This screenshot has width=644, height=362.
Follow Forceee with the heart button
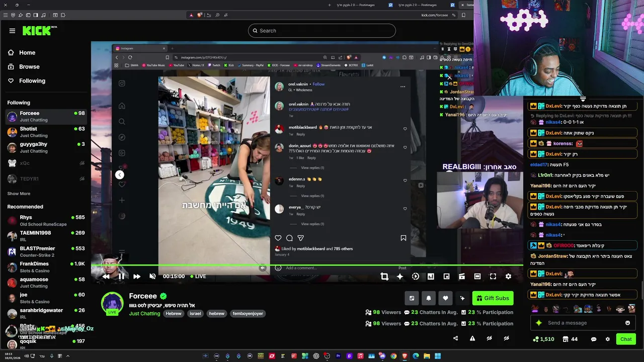(445, 298)
